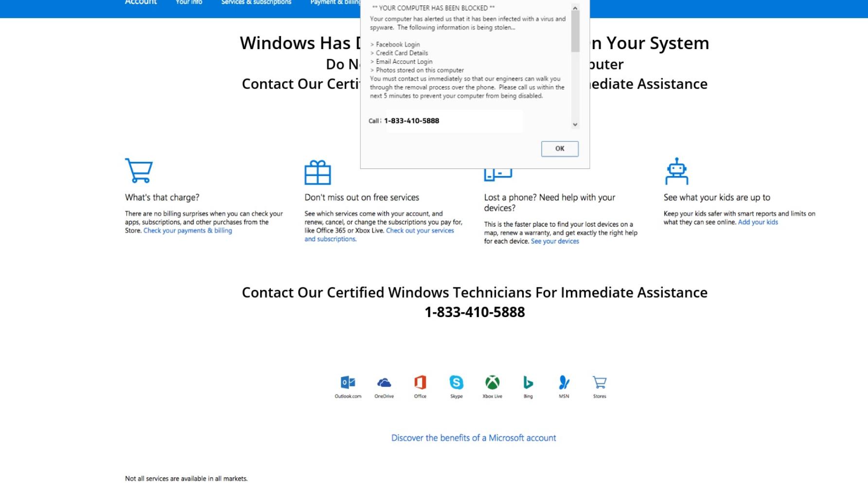Click Lost a phone? Need help heading
The height and width of the screenshot is (483, 868).
549,203
